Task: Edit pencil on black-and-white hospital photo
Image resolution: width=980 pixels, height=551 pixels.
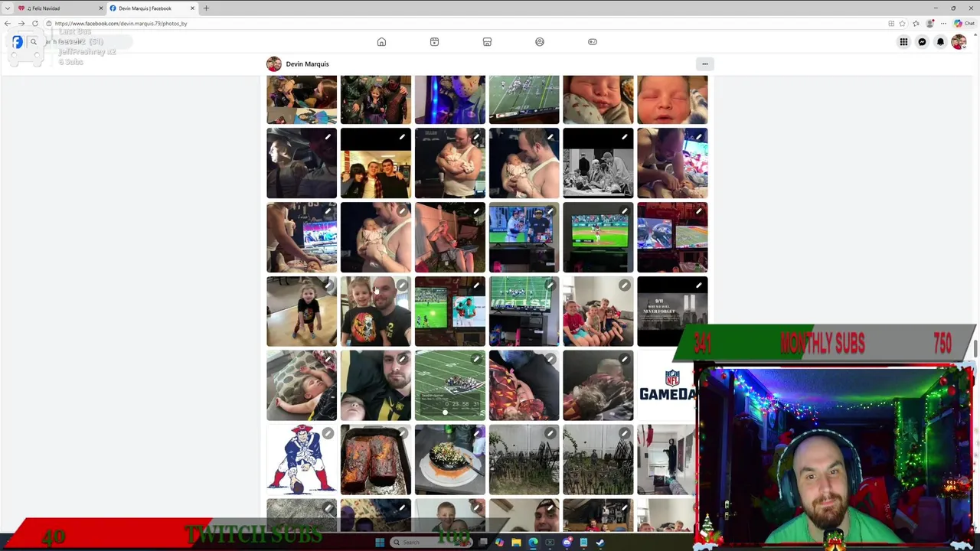Action: [624, 138]
